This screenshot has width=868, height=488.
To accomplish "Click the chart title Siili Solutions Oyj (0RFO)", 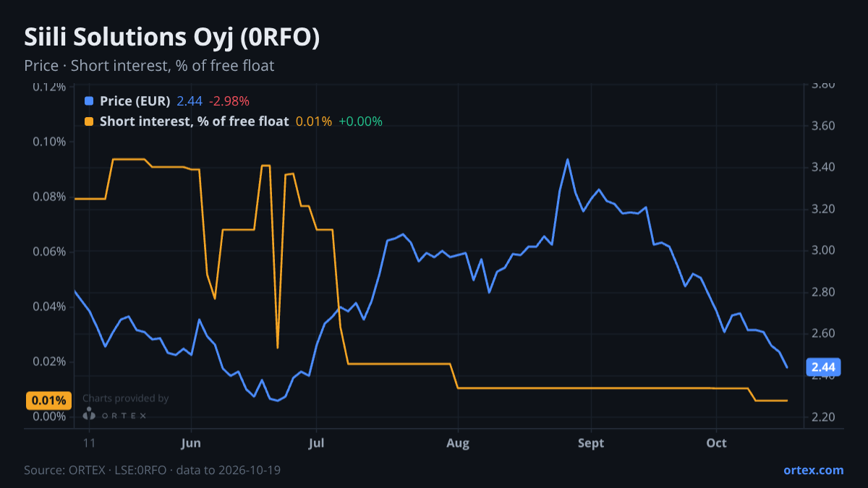I will (x=172, y=38).
